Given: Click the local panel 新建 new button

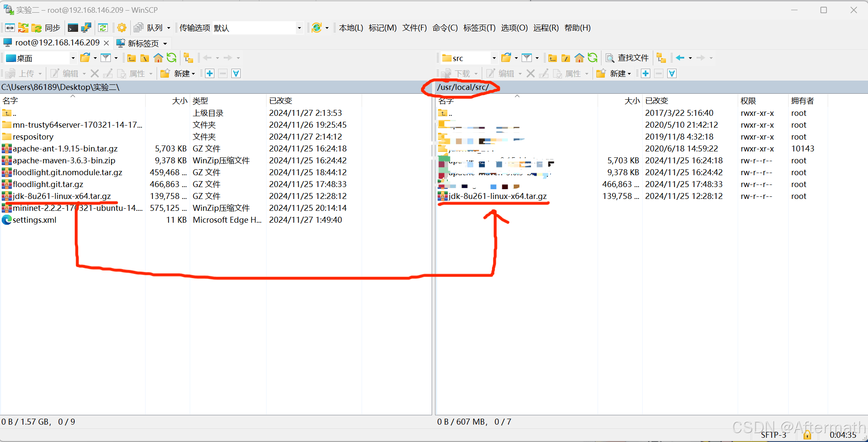Looking at the screenshot, I should click(178, 74).
